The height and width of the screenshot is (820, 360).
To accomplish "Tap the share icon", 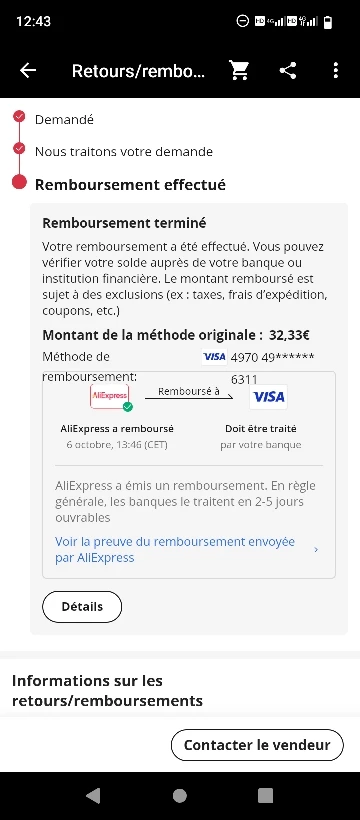I will click(288, 71).
